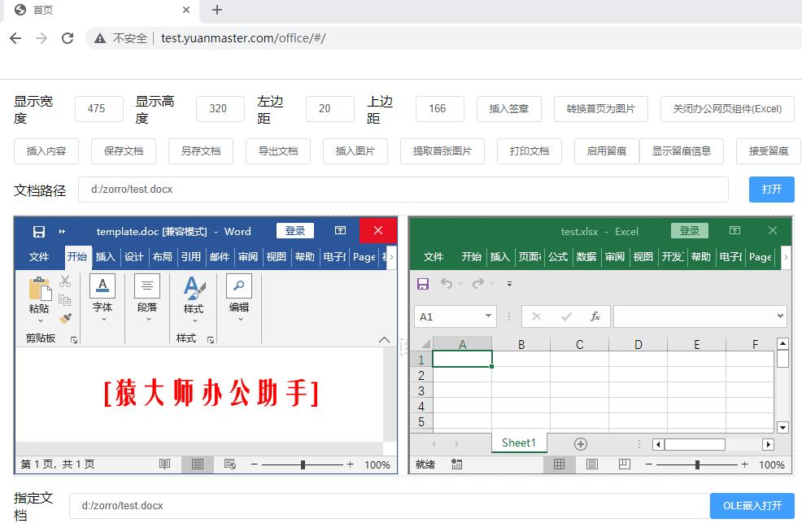Open the Word 文件 menu

[x=39, y=257]
